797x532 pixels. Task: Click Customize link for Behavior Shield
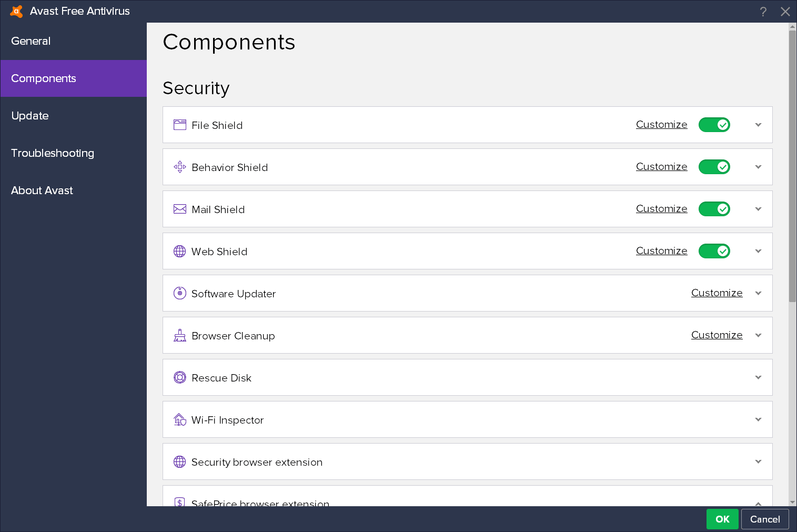661,167
